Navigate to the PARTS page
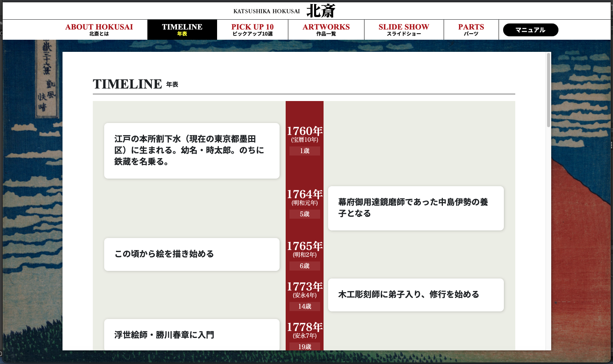The height and width of the screenshot is (364, 613). [471, 30]
